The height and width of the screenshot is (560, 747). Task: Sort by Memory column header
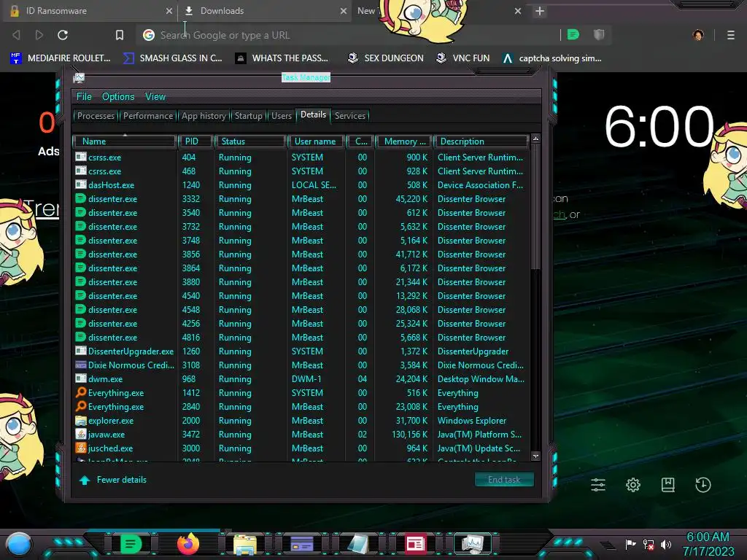coord(404,141)
